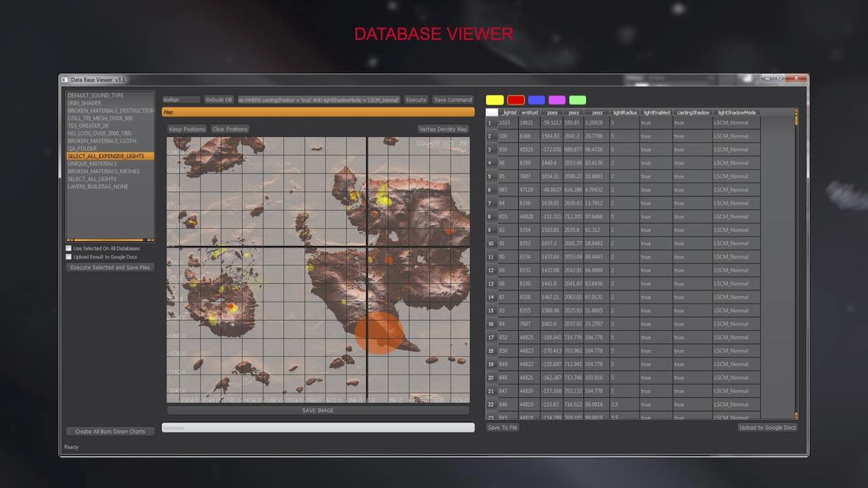Click the yellow color swatch
The width and height of the screenshot is (868, 488).
point(494,100)
